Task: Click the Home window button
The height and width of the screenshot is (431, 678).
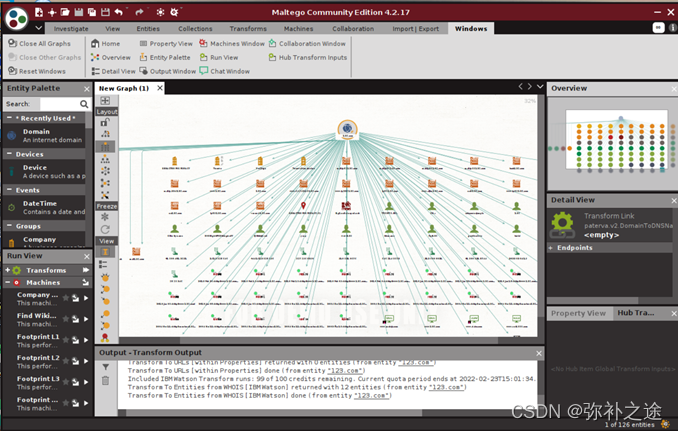Action: [x=106, y=43]
